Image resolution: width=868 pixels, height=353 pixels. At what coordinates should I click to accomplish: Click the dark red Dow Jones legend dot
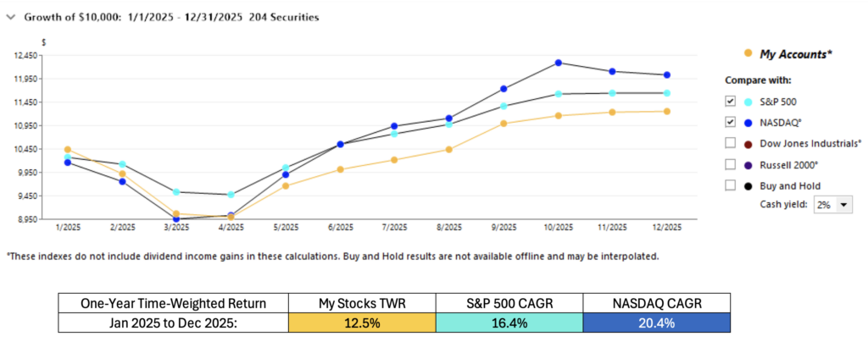coord(746,143)
